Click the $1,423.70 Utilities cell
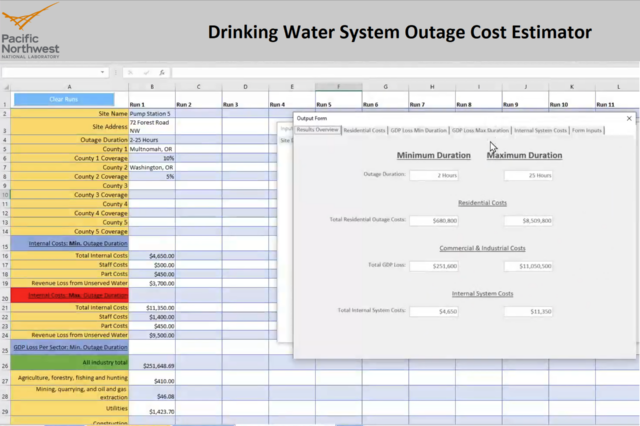The height and width of the screenshot is (426, 640). [152, 408]
